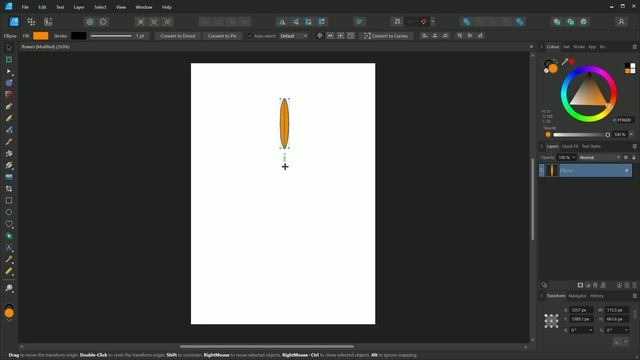This screenshot has width=640, height=360.
Task: Switch to the Navigator tab
Action: coord(578,296)
